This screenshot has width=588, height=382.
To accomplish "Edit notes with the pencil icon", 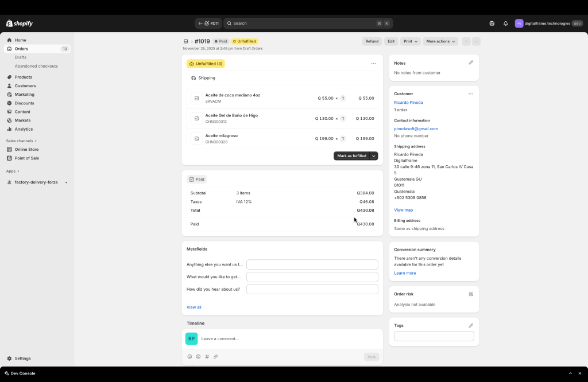I will coord(471,63).
